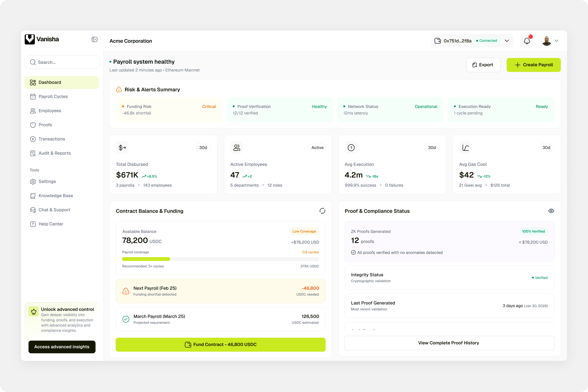Open Payroll Cycles in the sidebar
Screen dimensions: 588x392
(53, 97)
